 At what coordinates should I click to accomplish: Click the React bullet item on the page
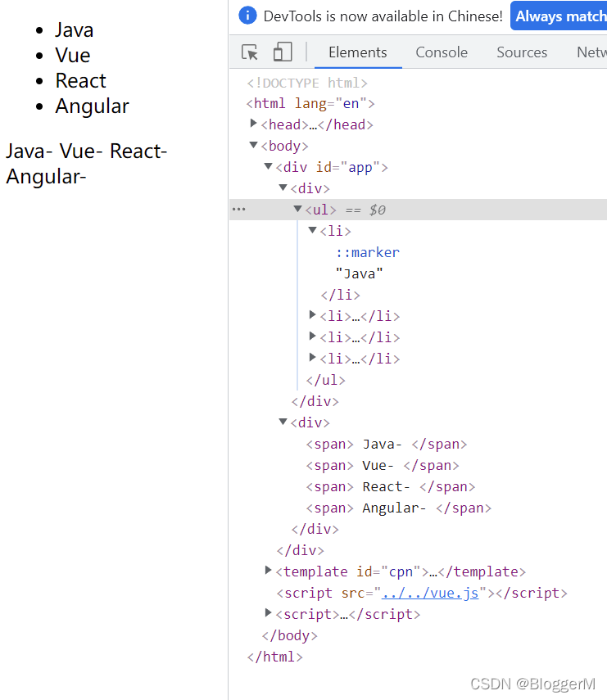(x=80, y=81)
